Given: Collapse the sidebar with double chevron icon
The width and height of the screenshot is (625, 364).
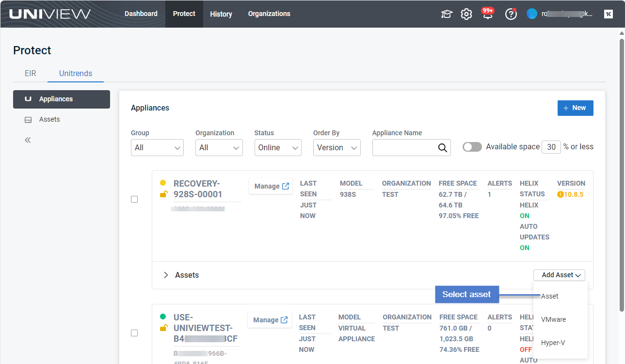Looking at the screenshot, I should tap(28, 140).
